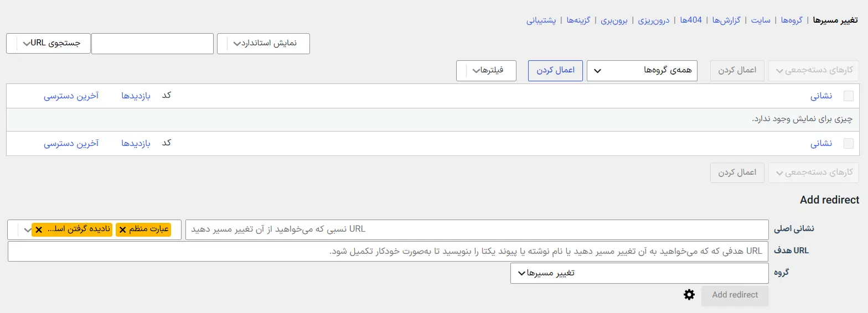Sort by بازدیدها in table header

point(136,96)
